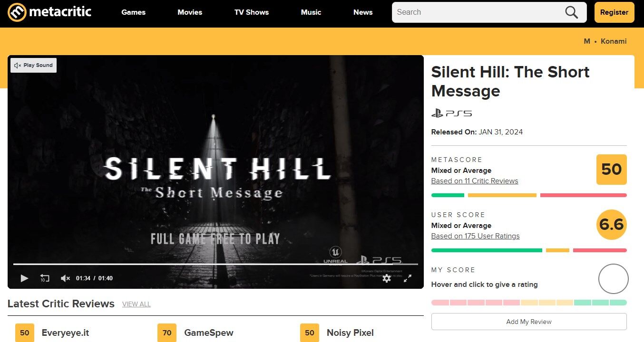The width and height of the screenshot is (644, 342).
Task: Click the Silent Hill: The Short Message title
Action: pos(510,81)
